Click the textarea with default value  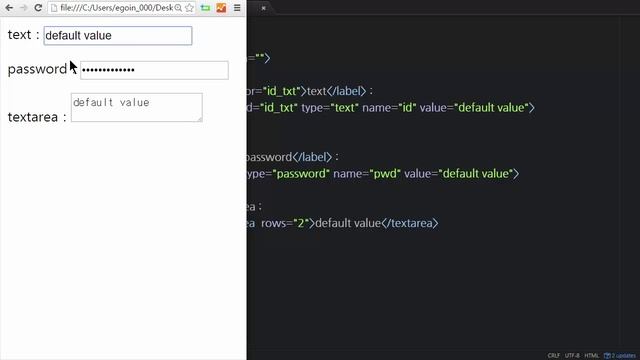point(137,107)
